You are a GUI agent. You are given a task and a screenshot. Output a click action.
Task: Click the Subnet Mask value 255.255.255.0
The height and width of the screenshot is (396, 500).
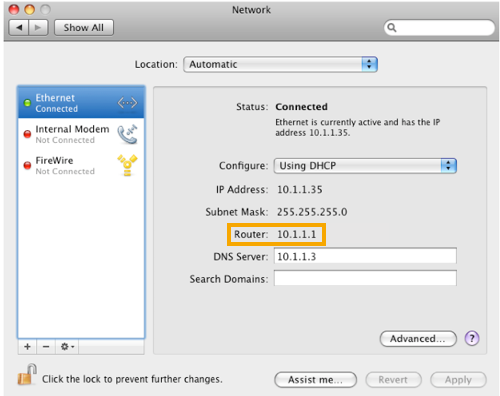[312, 212]
